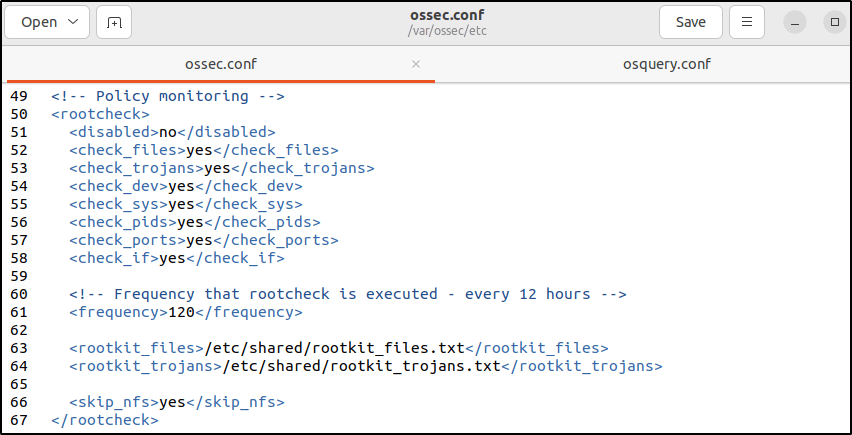Place cursor on the check_ports line
Viewport: 852px width, 435px height.
pos(203,240)
